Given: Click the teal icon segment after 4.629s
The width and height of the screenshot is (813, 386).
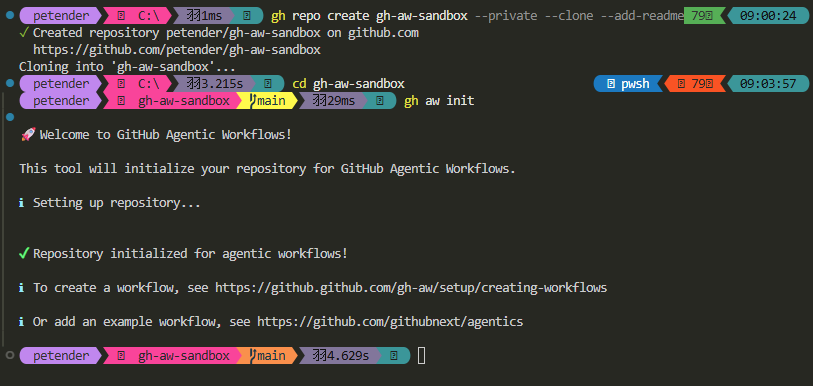Looking at the screenshot, I should [x=393, y=355].
